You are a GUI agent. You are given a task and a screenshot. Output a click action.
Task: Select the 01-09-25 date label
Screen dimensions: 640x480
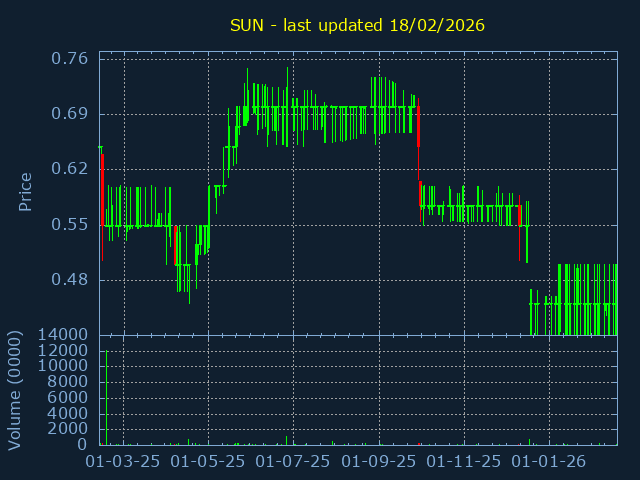coord(379,462)
